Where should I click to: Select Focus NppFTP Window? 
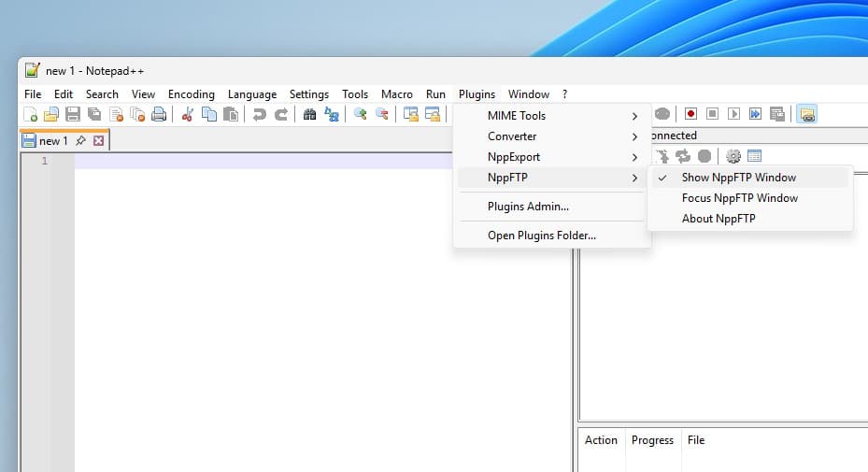coord(749,198)
